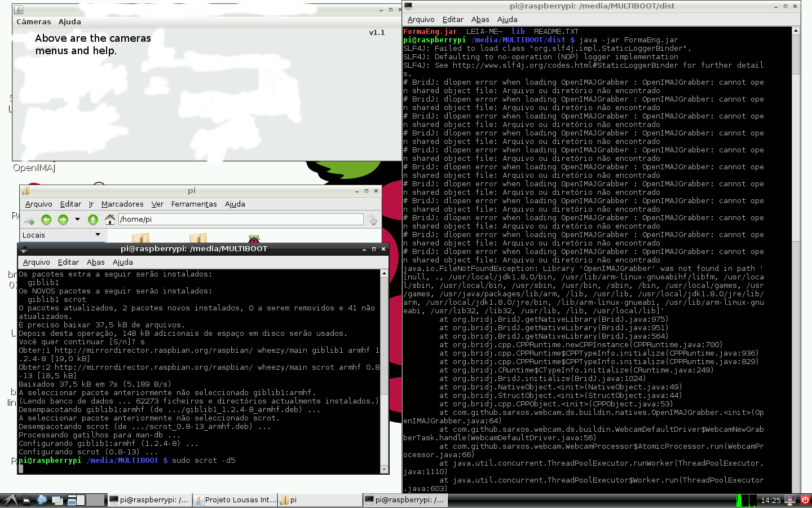Viewport: 812px width, 508px height.
Task: Click scrollbar up arrow in MULTIBOOT terminal
Action: click(x=384, y=274)
